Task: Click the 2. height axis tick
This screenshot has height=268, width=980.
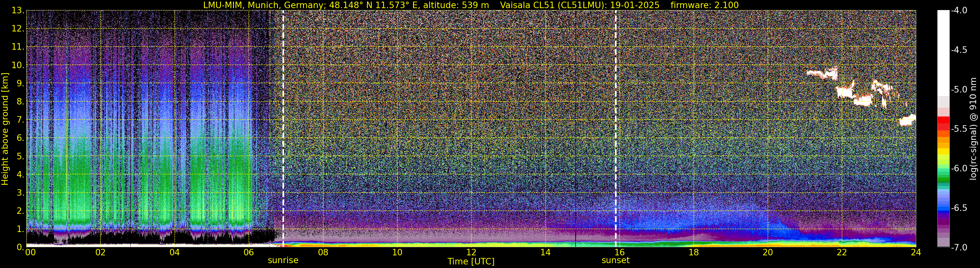Action: 20,211
